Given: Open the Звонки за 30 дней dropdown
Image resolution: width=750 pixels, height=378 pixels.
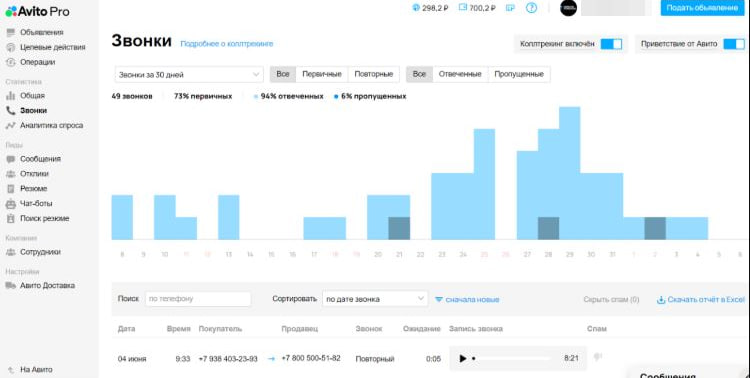Looking at the screenshot, I should [x=189, y=75].
